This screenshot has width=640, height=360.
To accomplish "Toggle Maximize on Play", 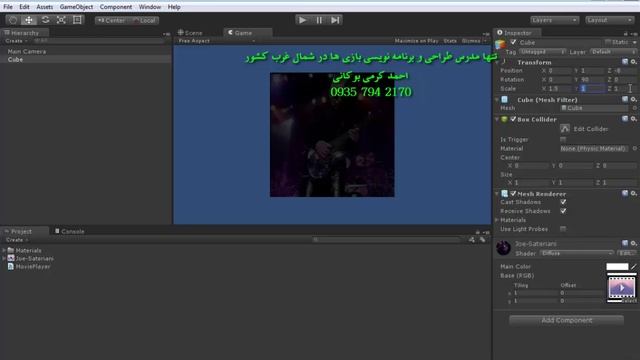I will click(416, 41).
